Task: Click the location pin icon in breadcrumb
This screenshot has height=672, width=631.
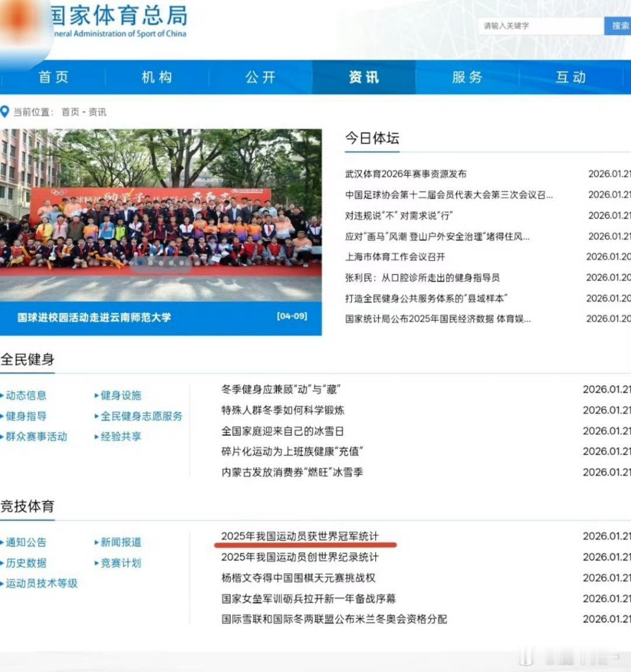Action: pos(6,111)
